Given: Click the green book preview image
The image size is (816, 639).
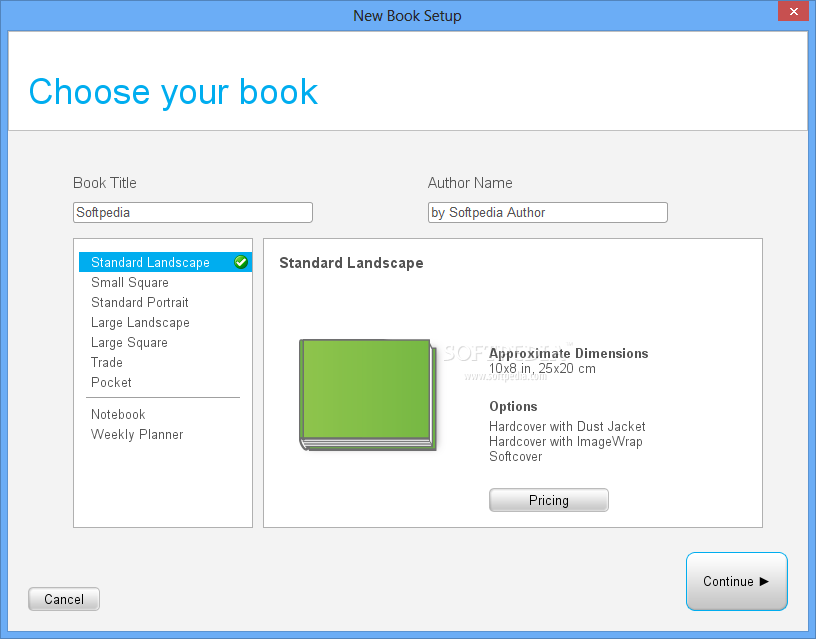Looking at the screenshot, I should tap(368, 395).
